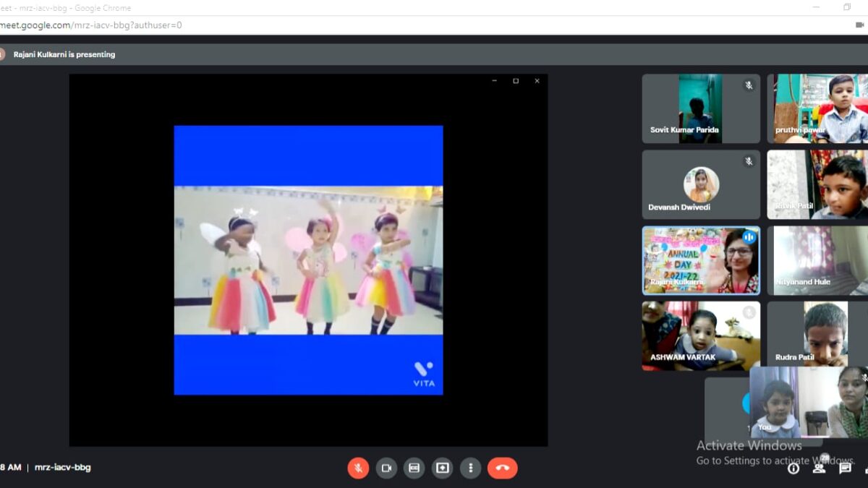Click the Present now screen-share icon
Screen dimensions: 868x488
[443, 468]
